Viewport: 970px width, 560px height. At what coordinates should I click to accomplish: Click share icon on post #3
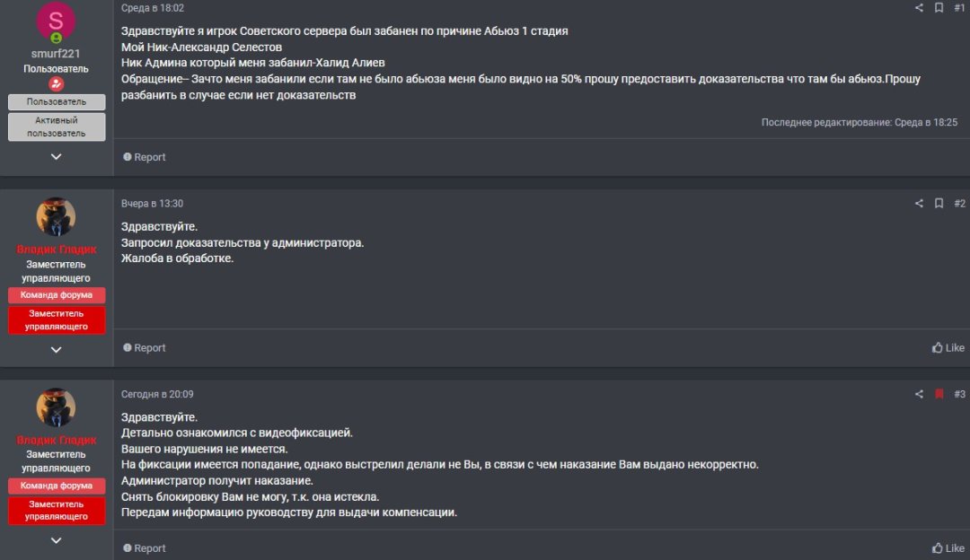coord(919,394)
